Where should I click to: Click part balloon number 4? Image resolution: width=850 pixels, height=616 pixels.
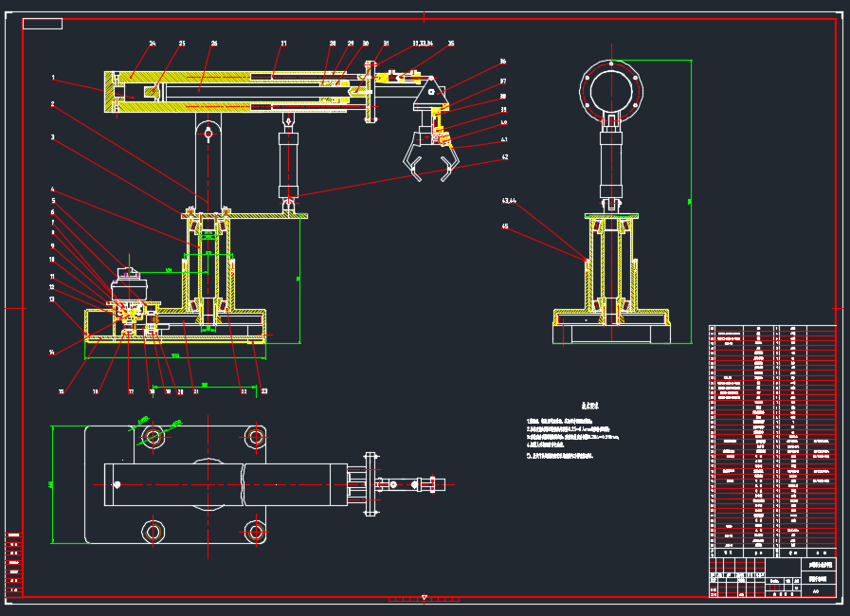[x=52, y=190]
